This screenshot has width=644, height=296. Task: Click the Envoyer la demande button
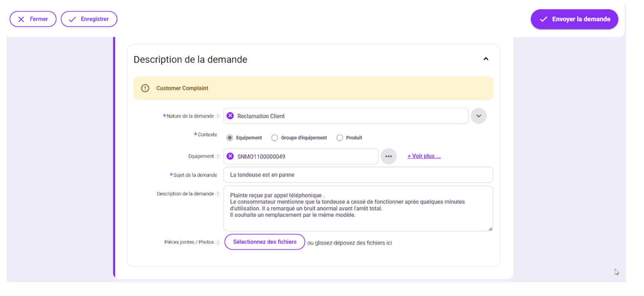click(574, 19)
